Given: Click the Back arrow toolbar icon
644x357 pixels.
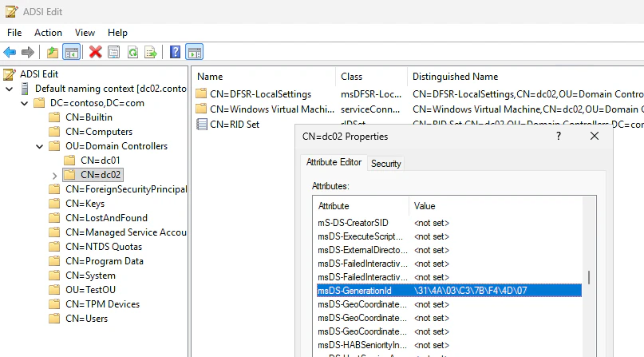Looking at the screenshot, I should click(x=10, y=52).
